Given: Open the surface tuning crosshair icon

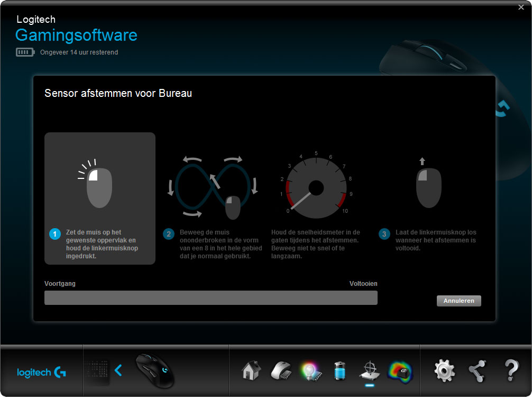Looking at the screenshot, I should click(x=370, y=371).
